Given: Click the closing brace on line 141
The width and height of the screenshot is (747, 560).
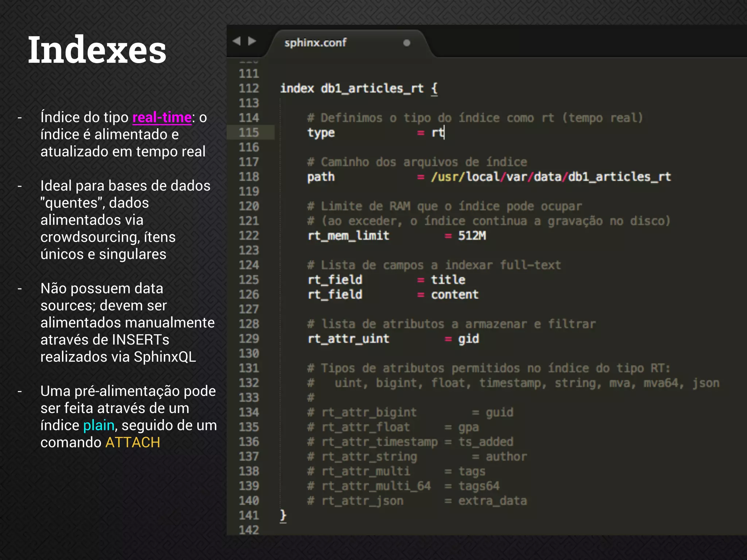Looking at the screenshot, I should pyautogui.click(x=283, y=516).
